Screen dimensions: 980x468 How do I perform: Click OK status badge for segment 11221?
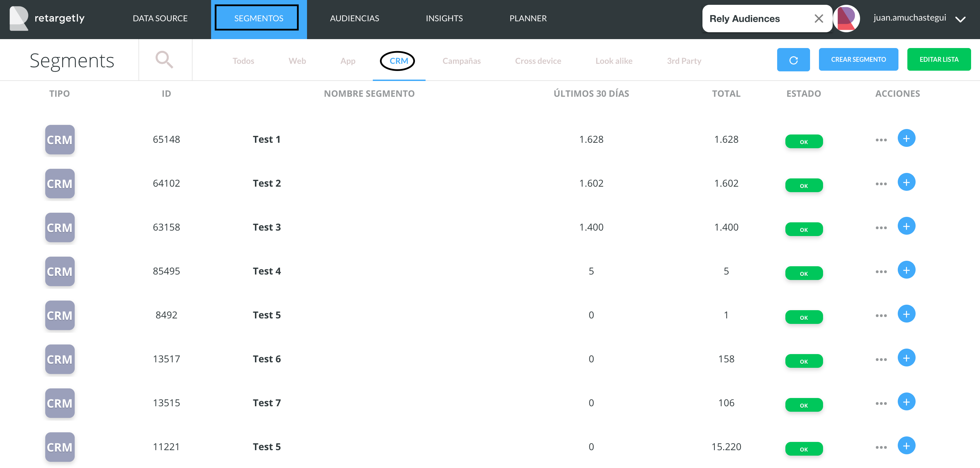[804, 449]
